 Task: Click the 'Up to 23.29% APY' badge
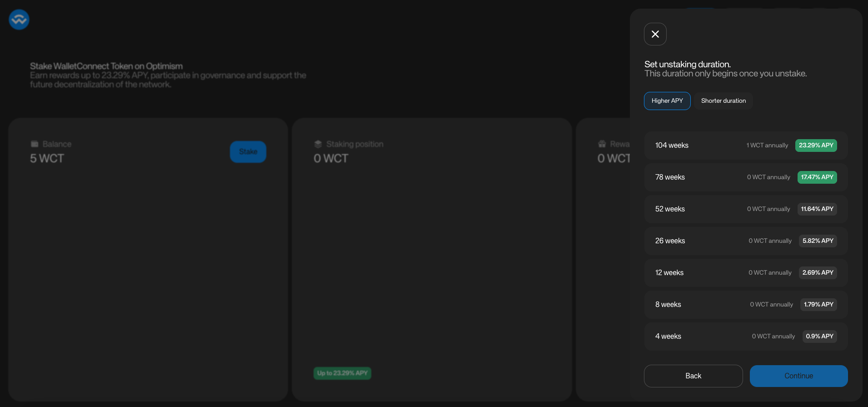click(342, 373)
